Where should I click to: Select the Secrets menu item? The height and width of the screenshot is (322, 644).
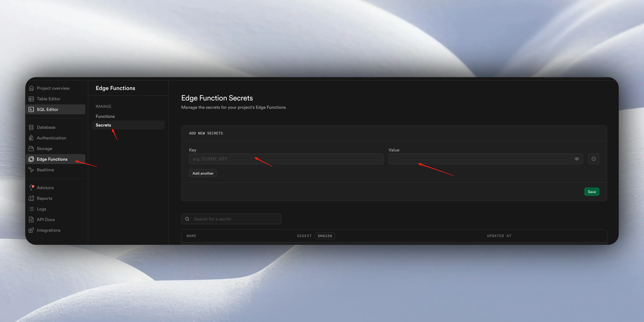pyautogui.click(x=103, y=125)
